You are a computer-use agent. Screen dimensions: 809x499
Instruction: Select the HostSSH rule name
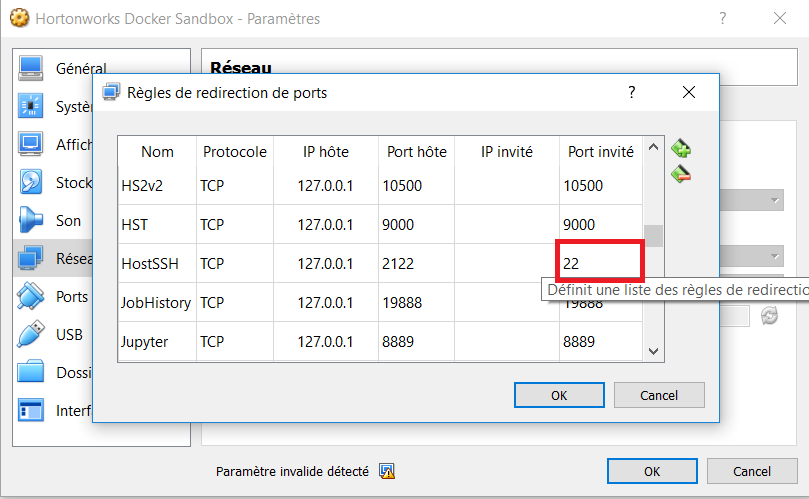coord(150,264)
